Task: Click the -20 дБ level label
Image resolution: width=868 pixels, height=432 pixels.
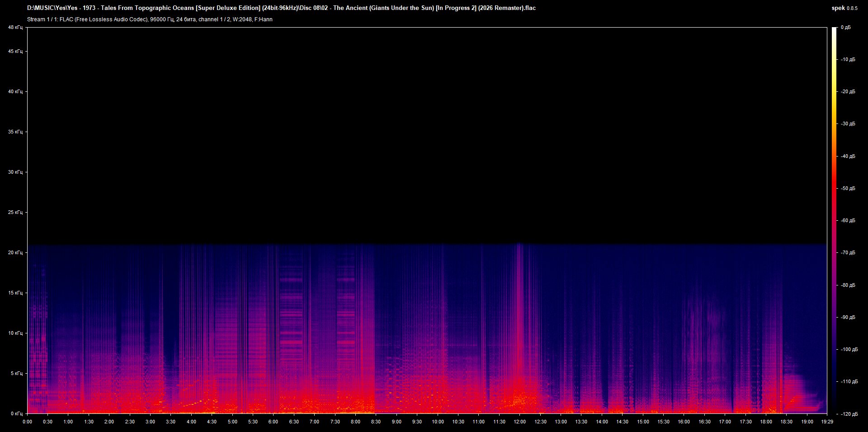Action: coord(848,91)
